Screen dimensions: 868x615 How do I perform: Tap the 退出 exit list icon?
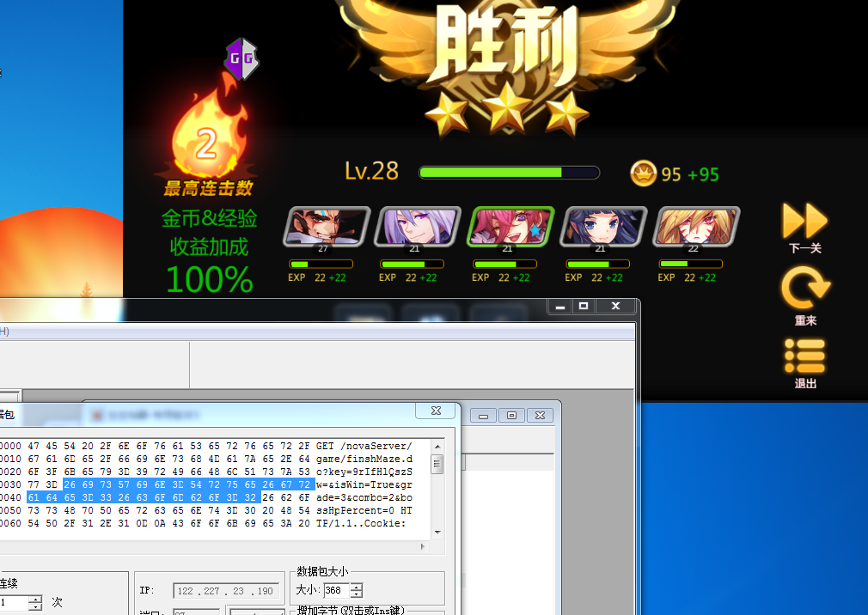[x=805, y=356]
